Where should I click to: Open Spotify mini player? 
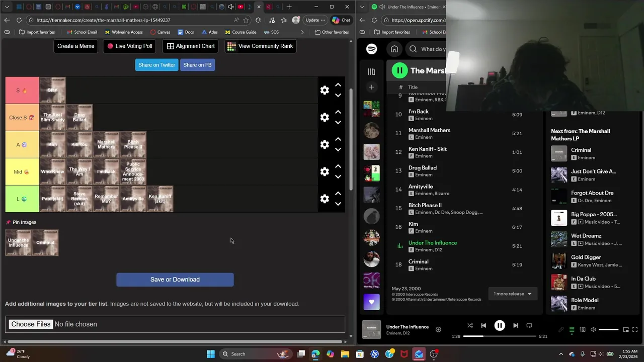pyautogui.click(x=626, y=330)
